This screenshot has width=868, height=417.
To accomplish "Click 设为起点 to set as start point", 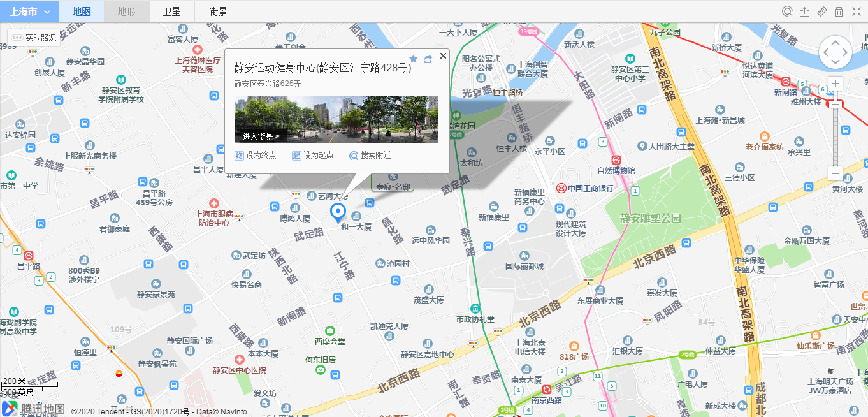I will (313, 155).
